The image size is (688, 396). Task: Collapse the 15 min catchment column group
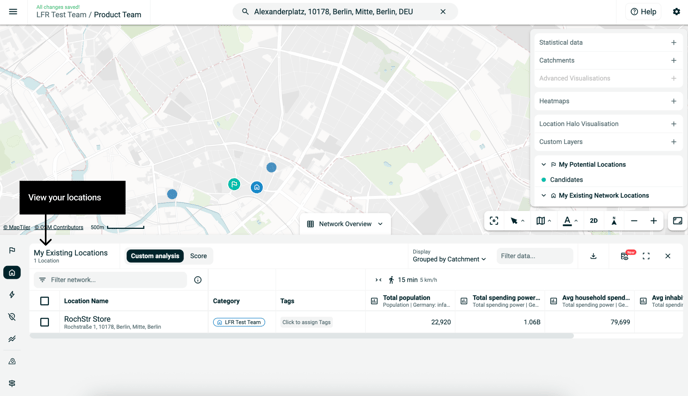point(378,280)
